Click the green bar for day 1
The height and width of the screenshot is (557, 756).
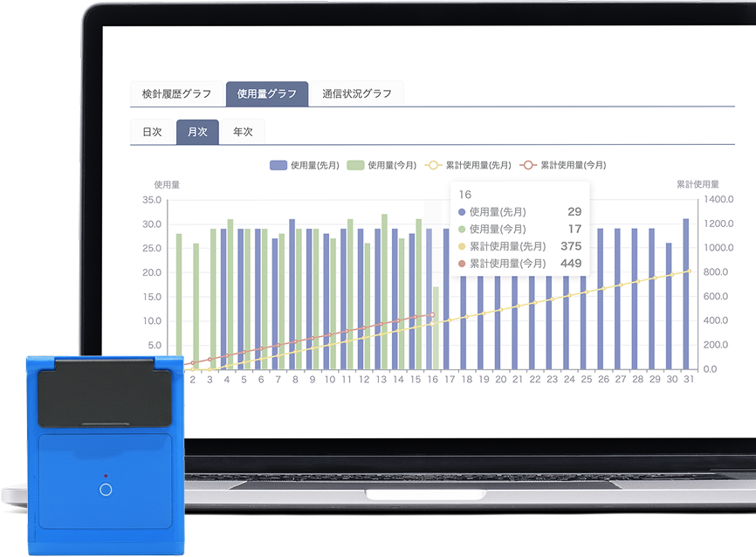(179, 297)
